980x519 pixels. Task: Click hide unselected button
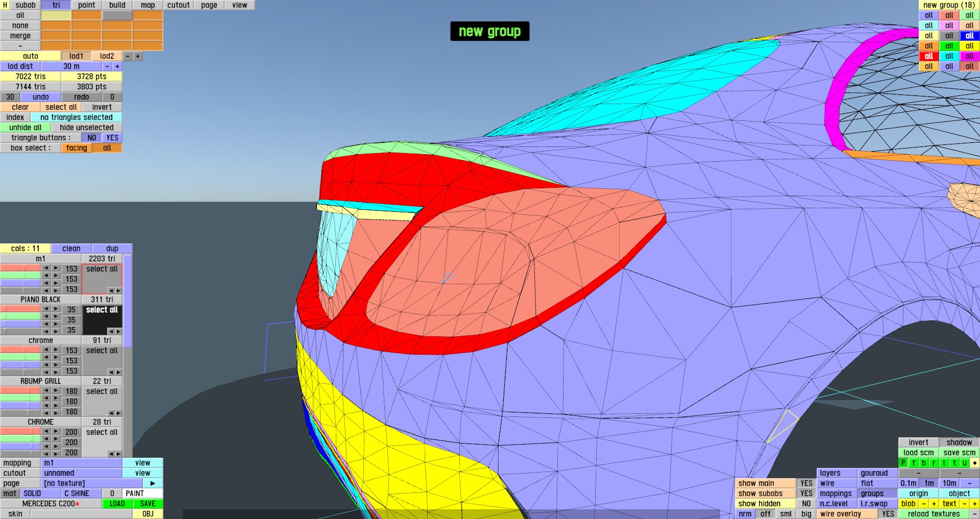(x=87, y=128)
